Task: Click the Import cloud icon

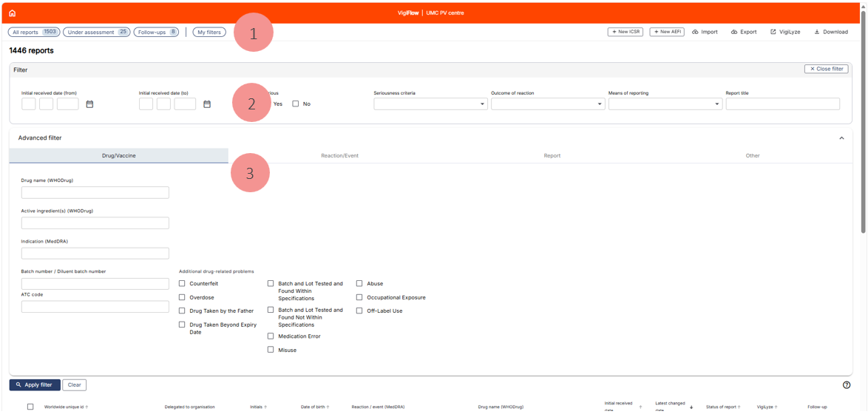Action: (695, 33)
